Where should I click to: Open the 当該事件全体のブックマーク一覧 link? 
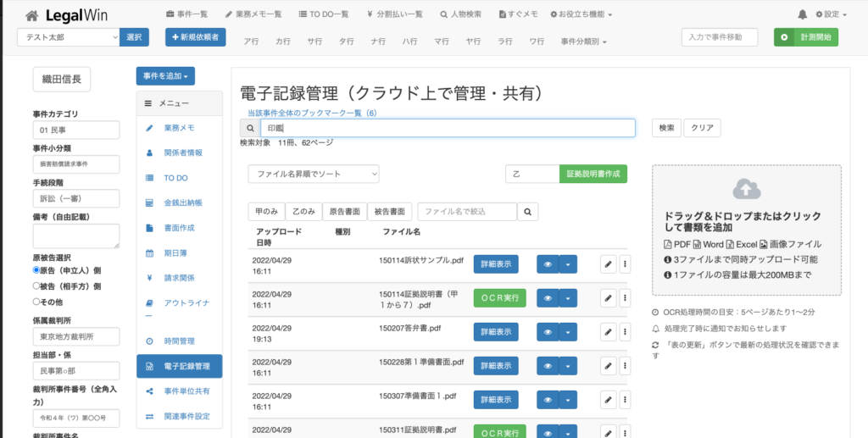pyautogui.click(x=311, y=113)
